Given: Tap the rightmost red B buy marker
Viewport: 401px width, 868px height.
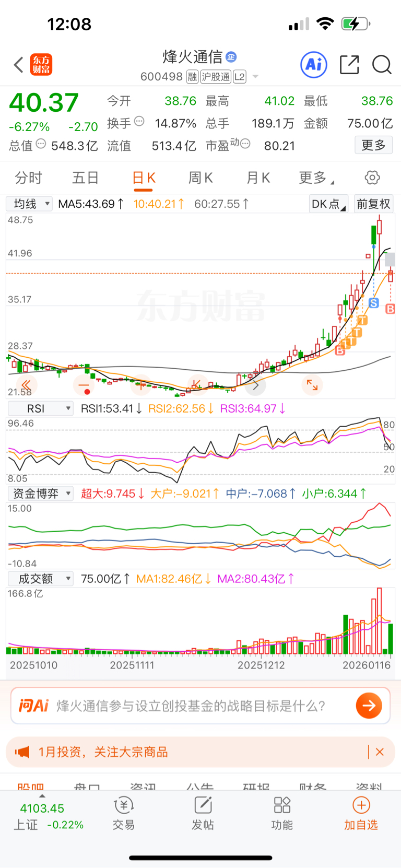Looking at the screenshot, I should click(390, 309).
